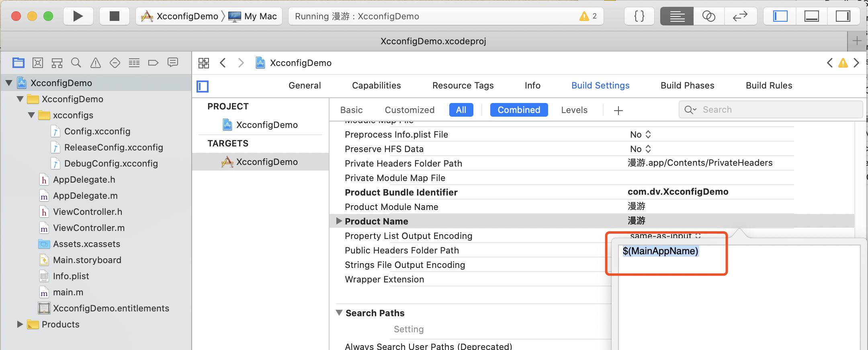The width and height of the screenshot is (868, 350).
Task: Show the Issue navigator
Action: click(96, 63)
